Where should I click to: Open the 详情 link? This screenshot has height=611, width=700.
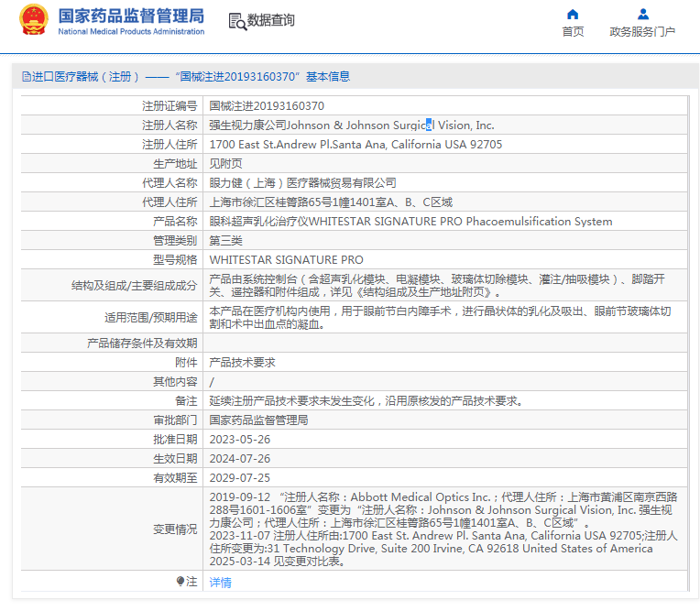tap(220, 583)
